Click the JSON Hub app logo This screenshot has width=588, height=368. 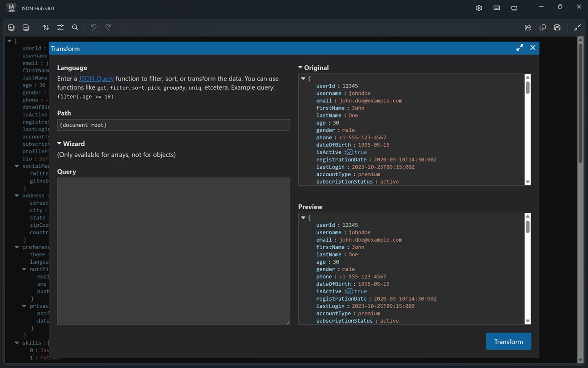click(x=12, y=8)
